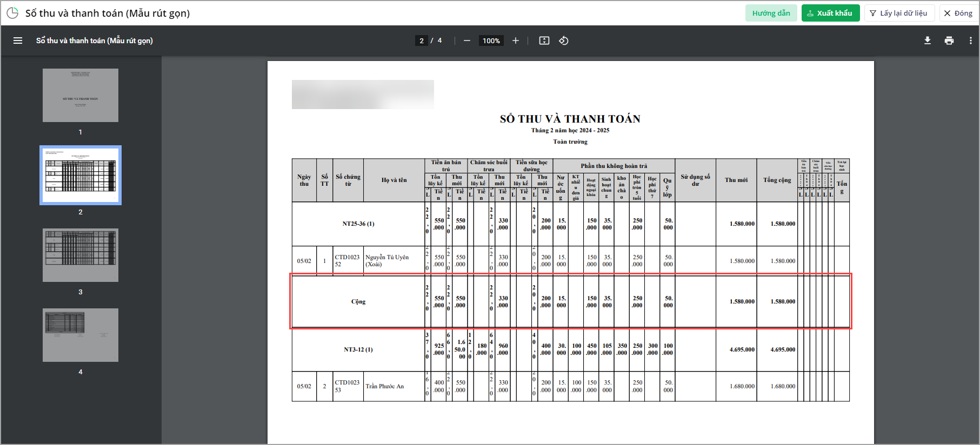The height and width of the screenshot is (445, 980).
Task: Click the toolbar title Sổ thu và thanh toán (Mẫu rút gọn)
Action: (x=95, y=41)
